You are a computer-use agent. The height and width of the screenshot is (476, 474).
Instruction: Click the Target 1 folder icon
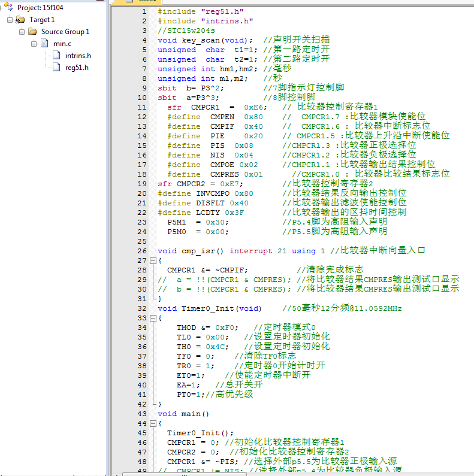[20, 20]
